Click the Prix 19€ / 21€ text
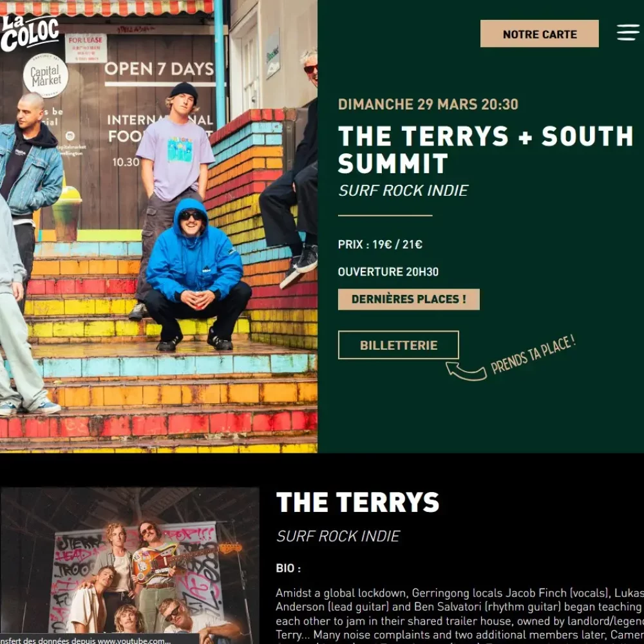The width and height of the screenshot is (644, 644). [380, 244]
